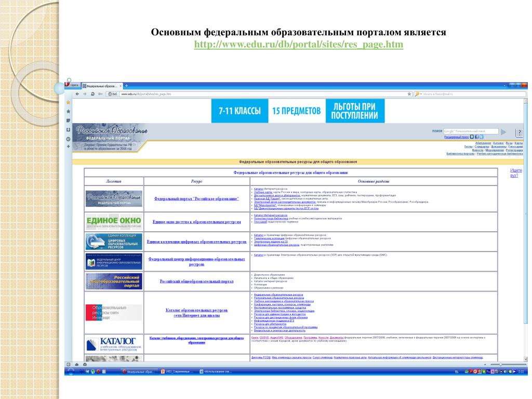Click the search go arrow on portal
Image resolution: width=532 pixels, height=399 pixels.
(503, 131)
